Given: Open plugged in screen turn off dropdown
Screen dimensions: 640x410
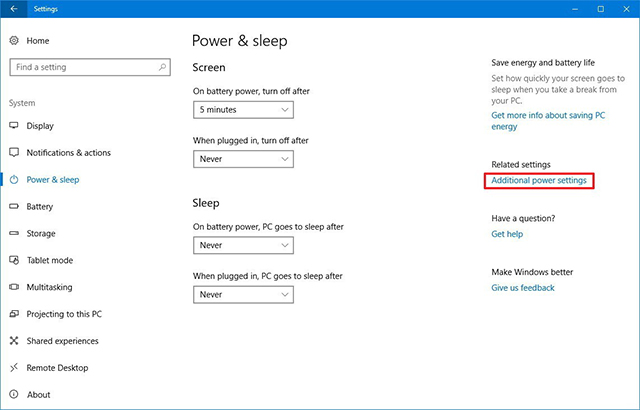Looking at the screenshot, I should 243,159.
